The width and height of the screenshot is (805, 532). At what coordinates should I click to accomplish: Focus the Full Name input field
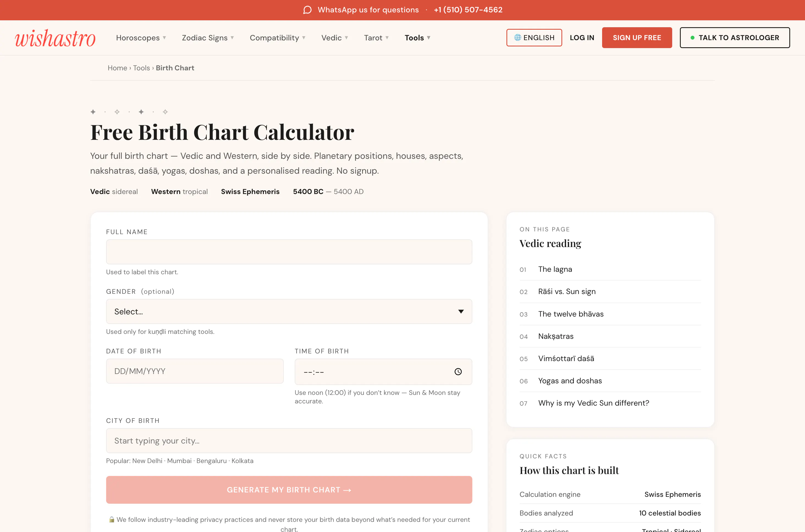pos(289,252)
